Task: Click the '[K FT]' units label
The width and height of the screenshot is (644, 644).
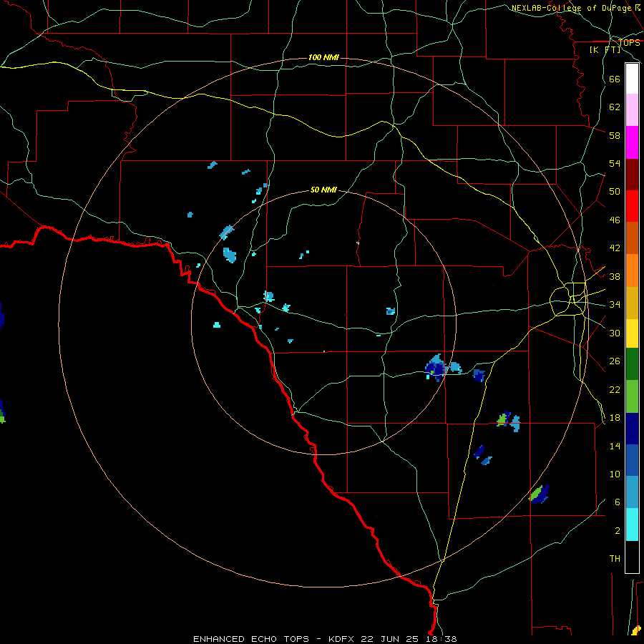Action: click(x=605, y=50)
